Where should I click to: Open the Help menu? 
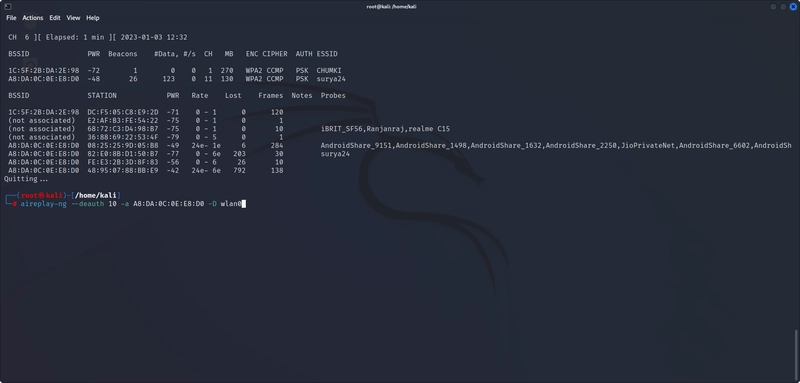(93, 18)
